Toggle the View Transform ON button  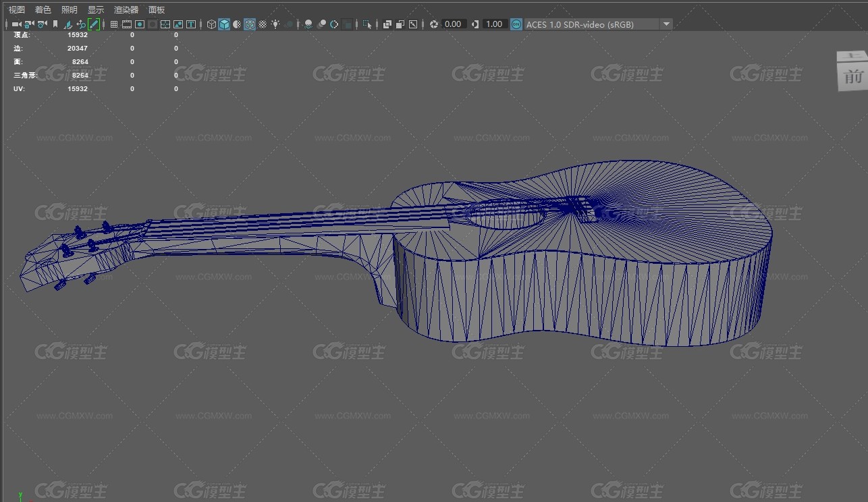tap(516, 24)
